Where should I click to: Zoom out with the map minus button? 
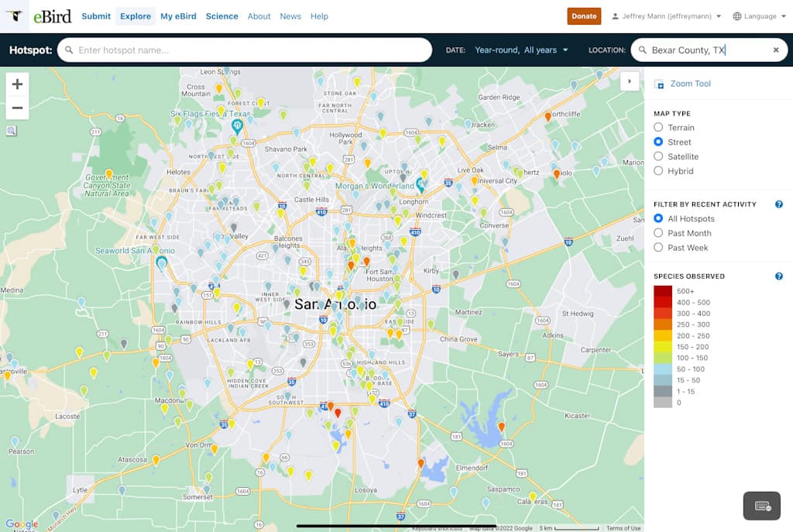point(17,108)
